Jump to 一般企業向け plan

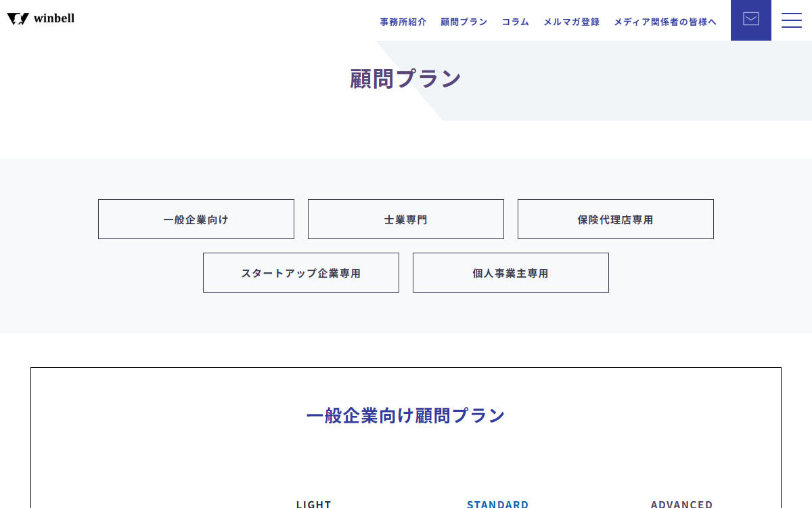click(196, 219)
